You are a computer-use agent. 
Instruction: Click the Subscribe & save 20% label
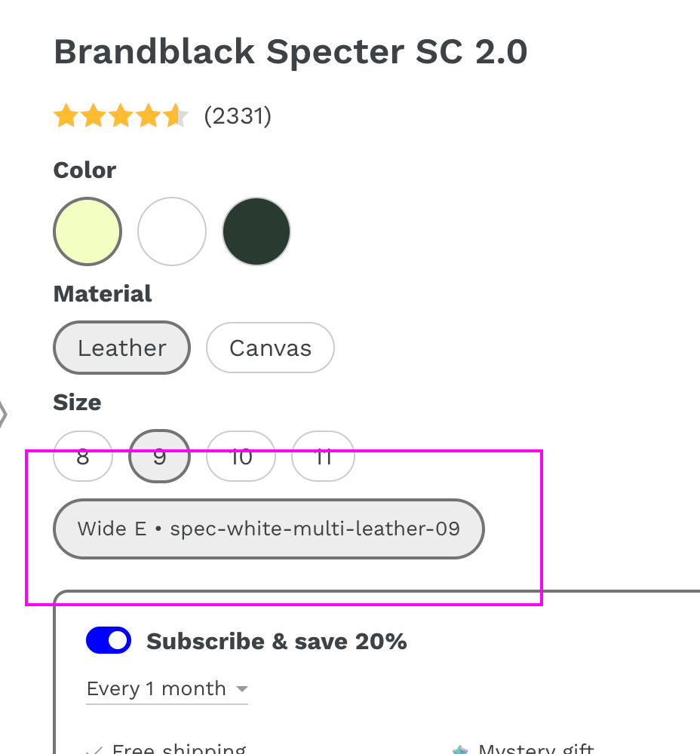point(276,641)
